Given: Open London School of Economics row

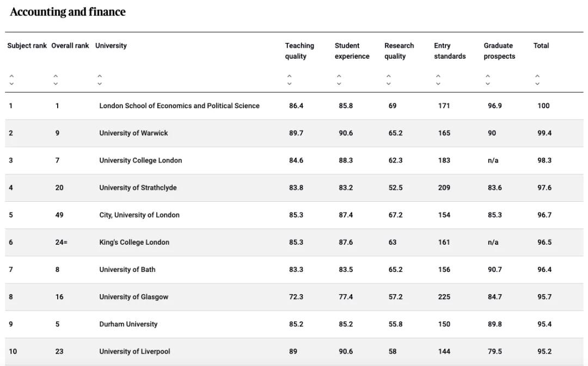Looking at the screenshot, I should [x=179, y=106].
